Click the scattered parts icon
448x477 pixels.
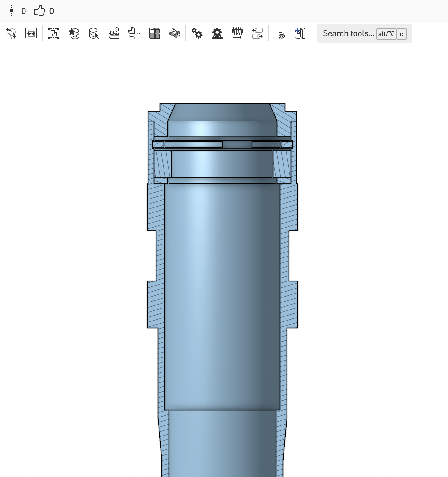point(175,33)
